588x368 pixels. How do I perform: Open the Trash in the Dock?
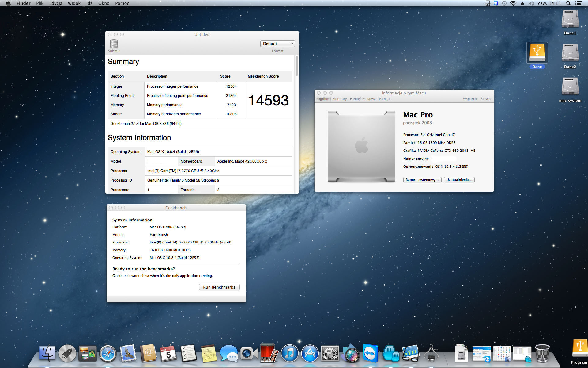coord(542,353)
